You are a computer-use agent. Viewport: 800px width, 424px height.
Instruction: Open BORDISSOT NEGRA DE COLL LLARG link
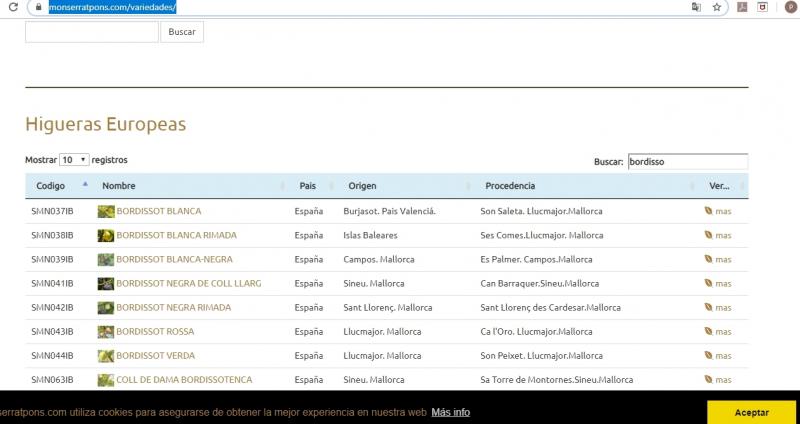(188, 284)
